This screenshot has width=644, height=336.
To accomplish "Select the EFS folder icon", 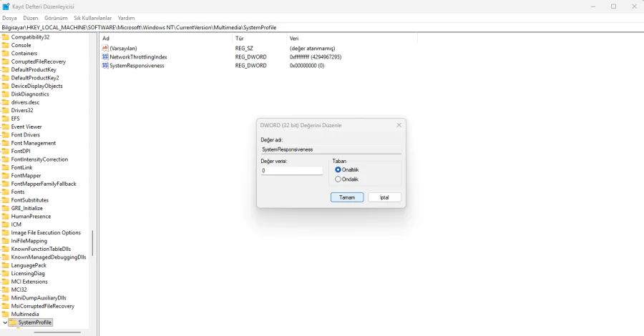I will coord(5,119).
